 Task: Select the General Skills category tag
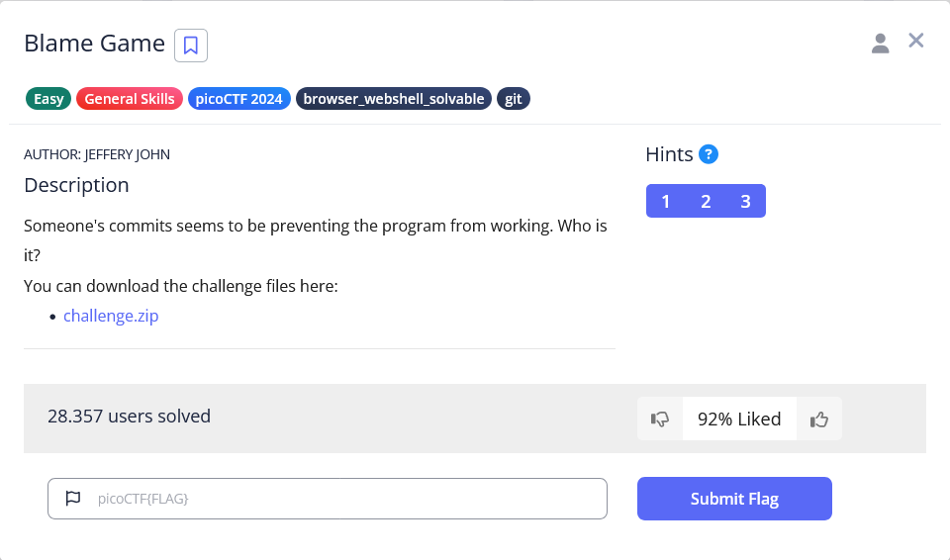point(130,99)
